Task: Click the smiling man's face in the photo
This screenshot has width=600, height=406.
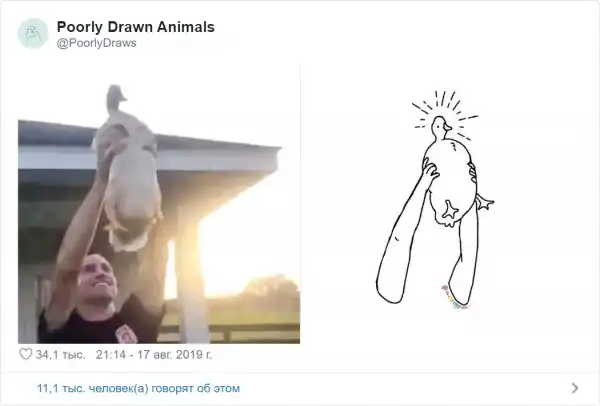Action: coord(98,279)
